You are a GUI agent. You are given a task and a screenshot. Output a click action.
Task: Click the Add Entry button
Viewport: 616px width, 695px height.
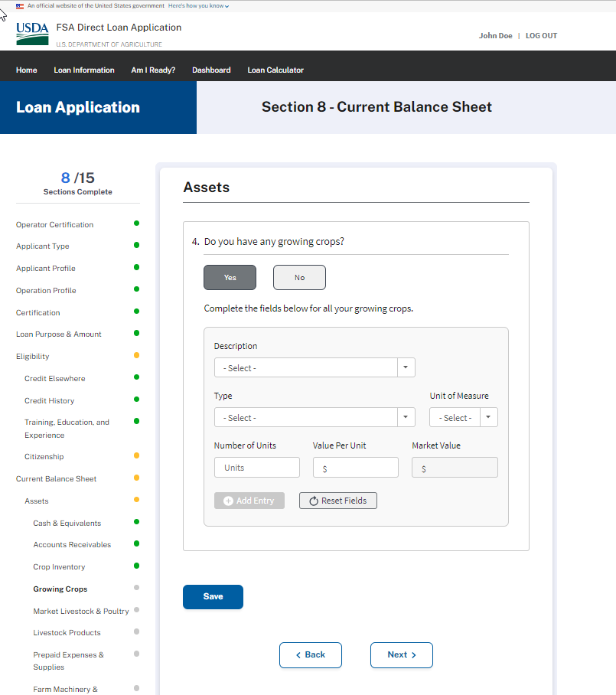point(249,501)
